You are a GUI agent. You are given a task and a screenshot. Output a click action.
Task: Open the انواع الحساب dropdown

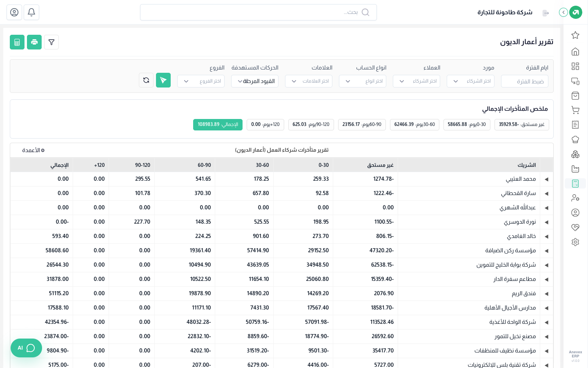pyautogui.click(x=363, y=81)
